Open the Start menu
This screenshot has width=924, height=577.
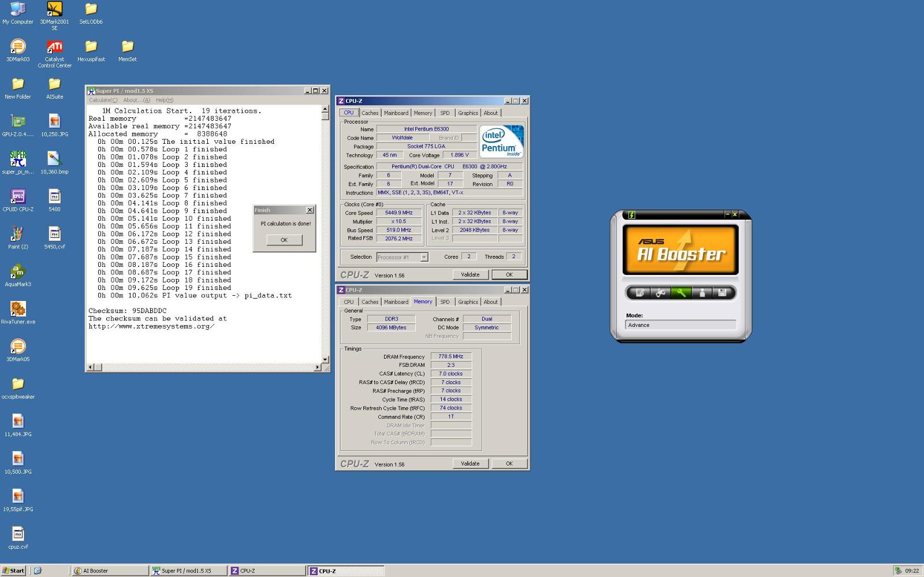[13, 571]
